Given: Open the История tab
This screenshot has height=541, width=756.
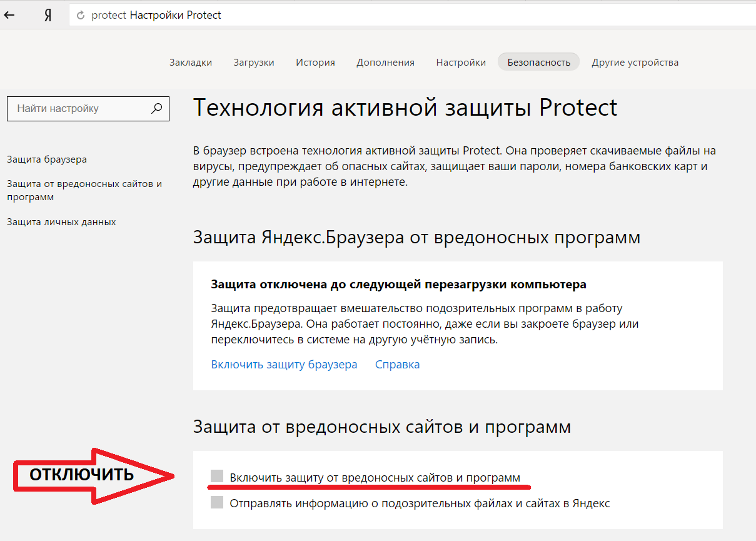Looking at the screenshot, I should (315, 62).
